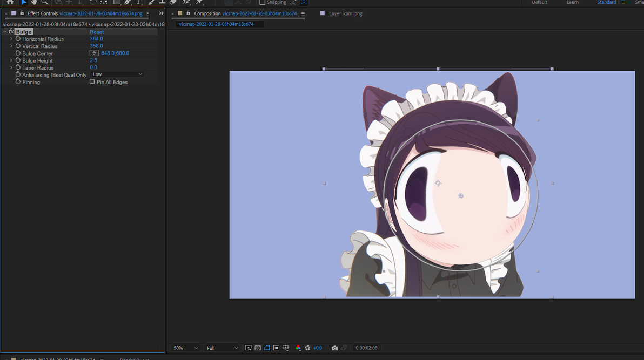Select the Brush tool
The height and width of the screenshot is (360, 644).
[151, 2]
